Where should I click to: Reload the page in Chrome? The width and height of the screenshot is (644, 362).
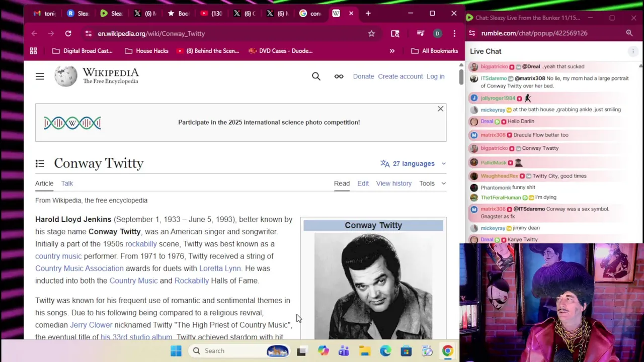coord(68,33)
